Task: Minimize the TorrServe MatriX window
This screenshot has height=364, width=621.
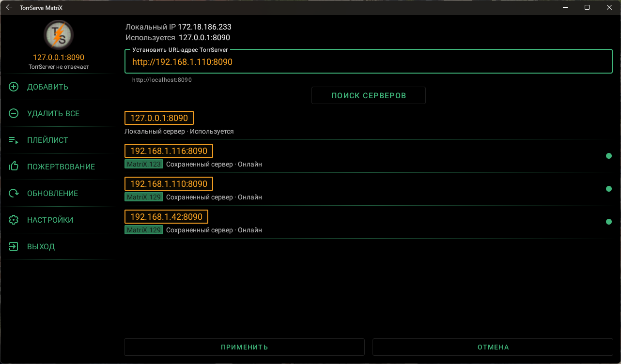Action: pyautogui.click(x=565, y=7)
